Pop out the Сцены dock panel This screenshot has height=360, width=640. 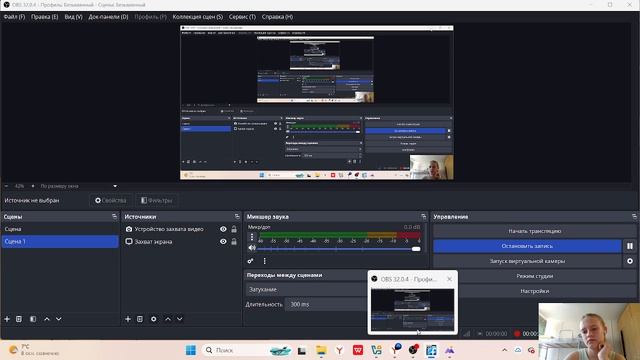tap(114, 217)
